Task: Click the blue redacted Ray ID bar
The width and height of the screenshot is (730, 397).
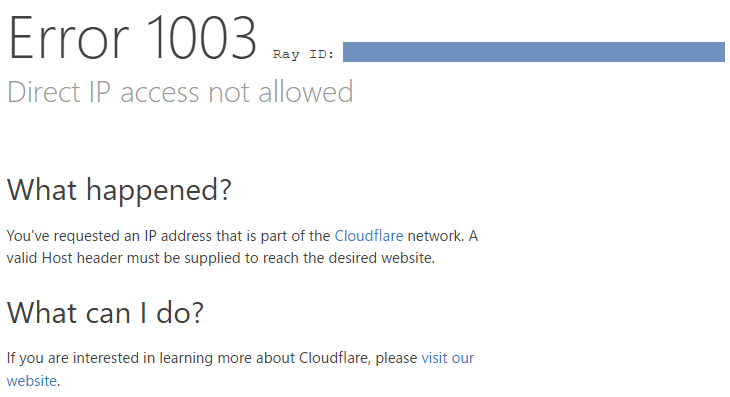Action: [534, 52]
